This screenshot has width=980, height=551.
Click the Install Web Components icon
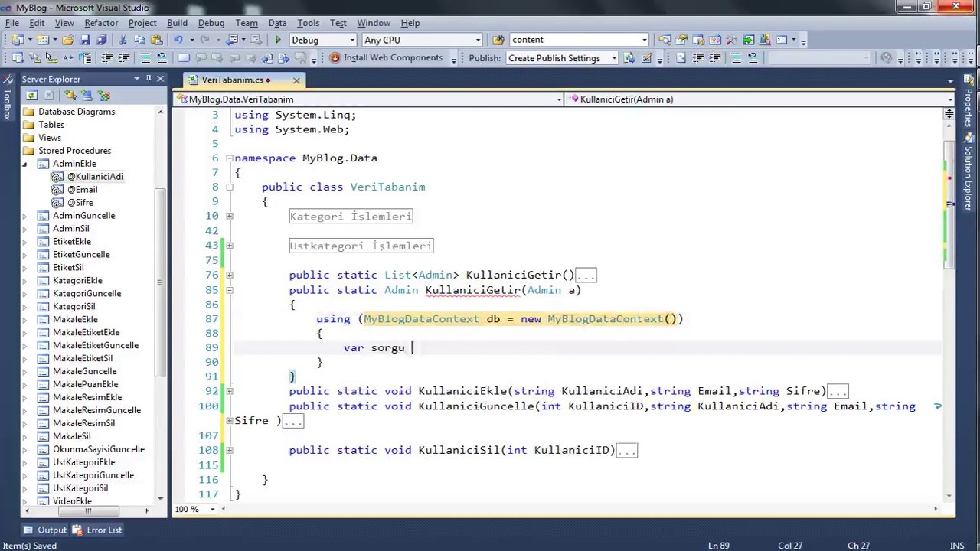(x=335, y=57)
